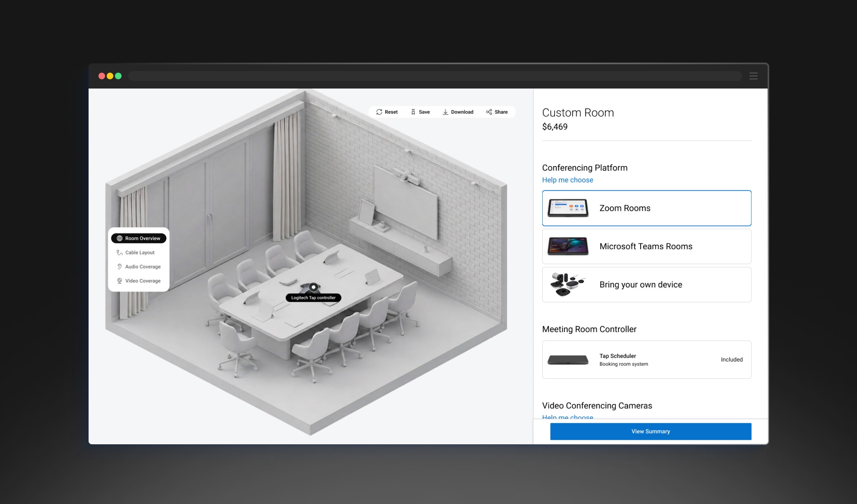Select Bring your own device option
The width and height of the screenshot is (857, 504).
tap(646, 285)
